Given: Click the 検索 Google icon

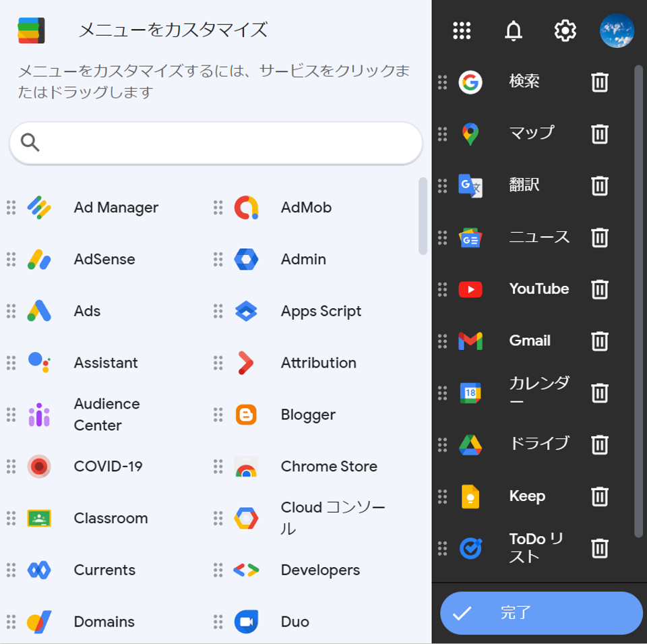Looking at the screenshot, I should (x=470, y=82).
